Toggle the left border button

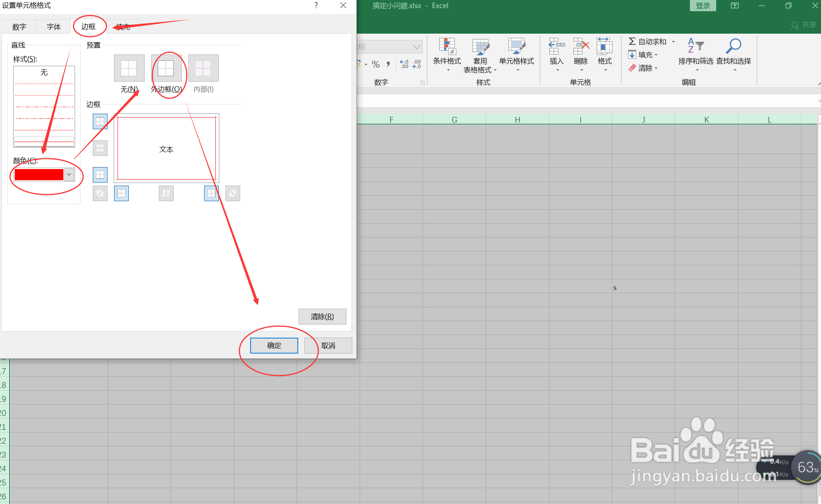(x=121, y=193)
